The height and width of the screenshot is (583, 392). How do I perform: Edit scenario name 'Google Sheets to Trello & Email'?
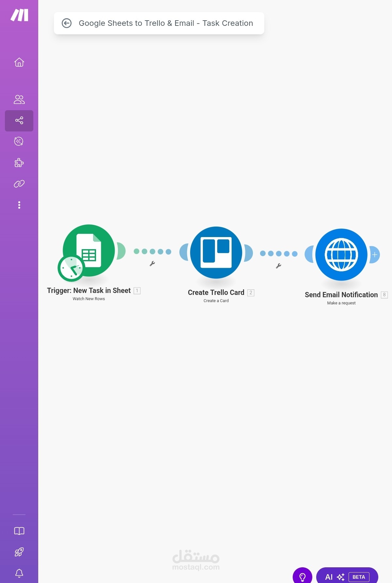[166, 23]
